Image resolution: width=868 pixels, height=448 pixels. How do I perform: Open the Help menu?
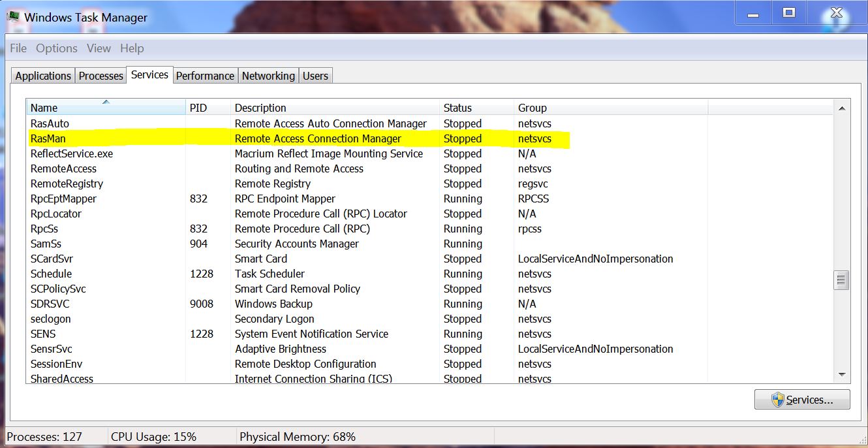pyautogui.click(x=132, y=48)
